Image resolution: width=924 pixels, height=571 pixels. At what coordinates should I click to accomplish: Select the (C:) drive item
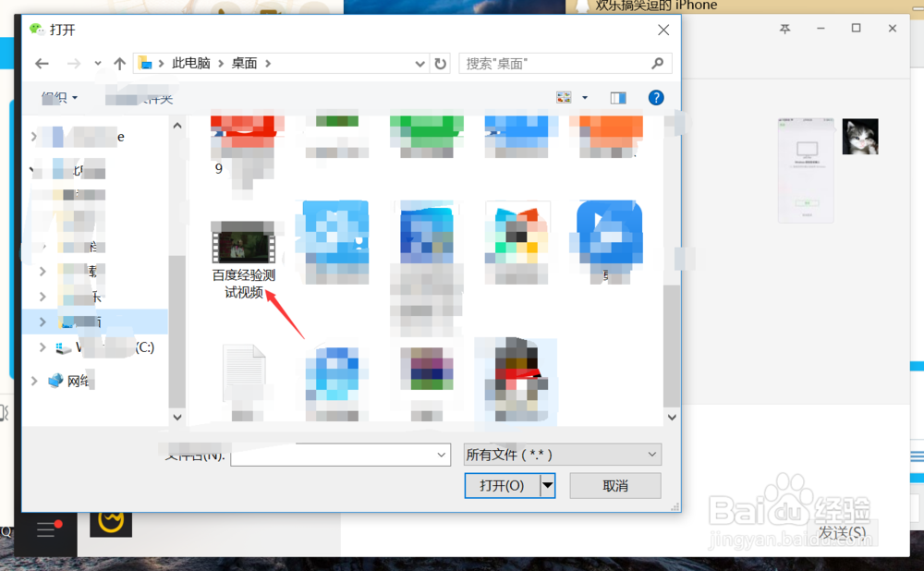105,347
